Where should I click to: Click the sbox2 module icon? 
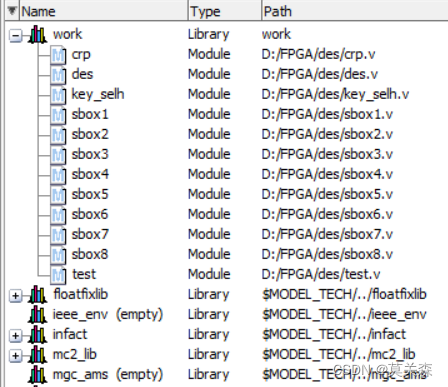point(58,135)
